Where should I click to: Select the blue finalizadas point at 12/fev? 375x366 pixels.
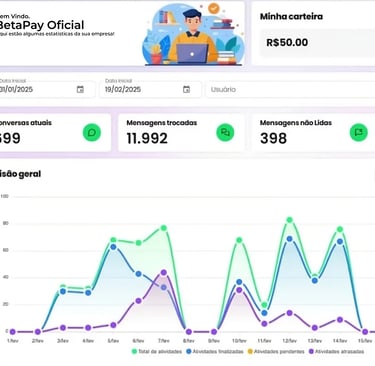click(290, 239)
